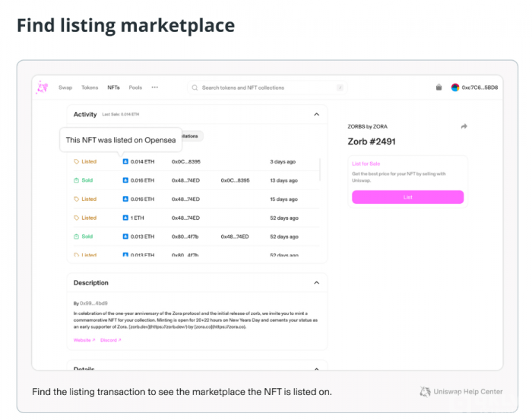The image size is (532, 420).
Task: Click the wallet avatar circle
Action: coord(455,87)
